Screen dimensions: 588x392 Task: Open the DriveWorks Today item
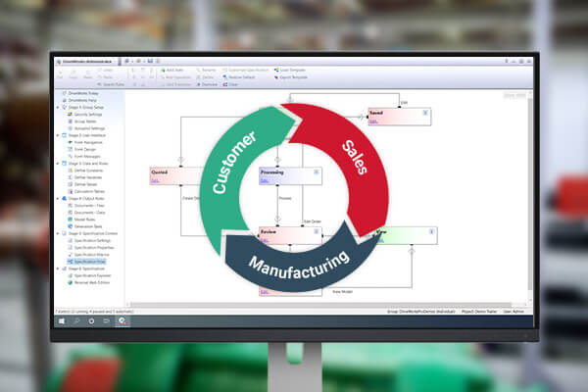(78, 94)
